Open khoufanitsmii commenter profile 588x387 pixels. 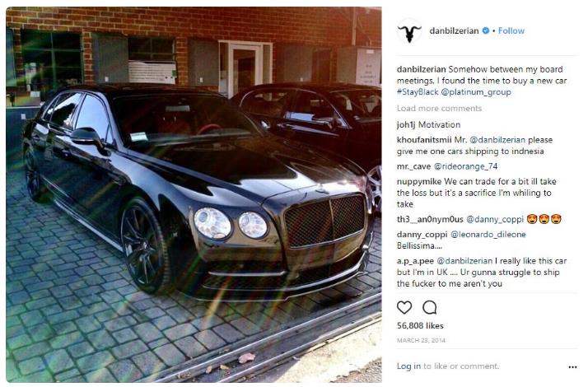tap(424, 140)
